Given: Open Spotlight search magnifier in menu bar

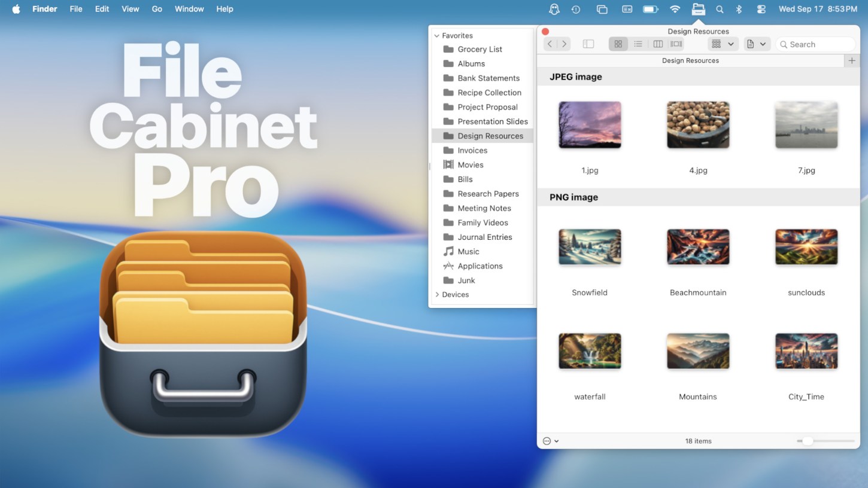Looking at the screenshot, I should click(x=720, y=9).
